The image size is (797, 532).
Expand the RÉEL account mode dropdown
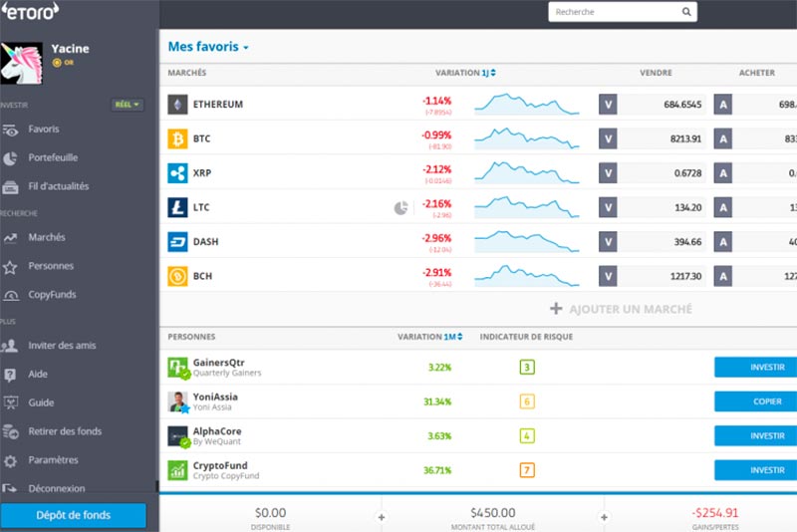click(x=127, y=105)
